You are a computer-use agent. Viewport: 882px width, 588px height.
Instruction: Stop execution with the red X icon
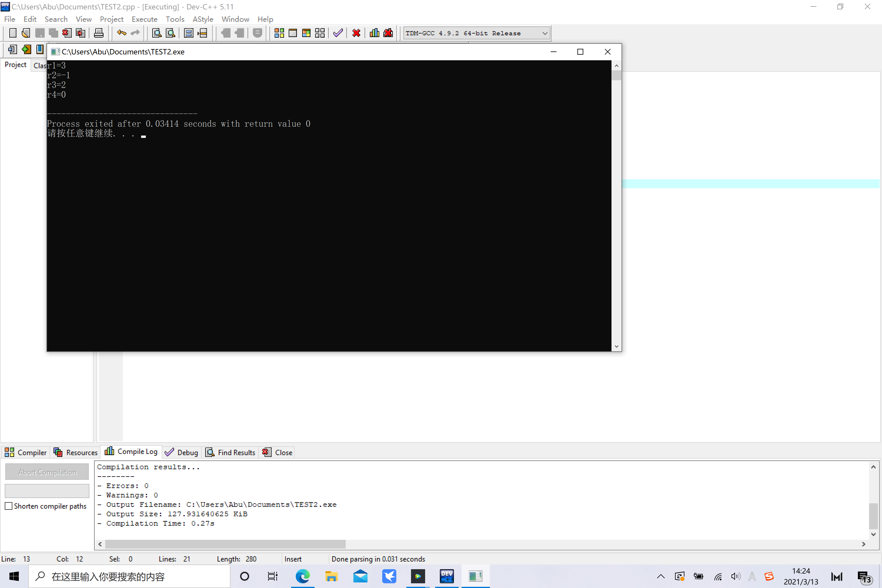[x=356, y=33]
